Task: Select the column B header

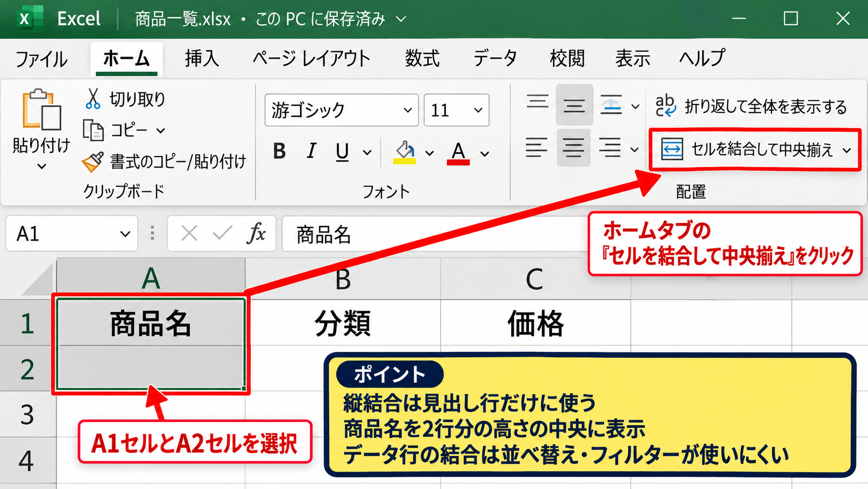Action: point(343,279)
